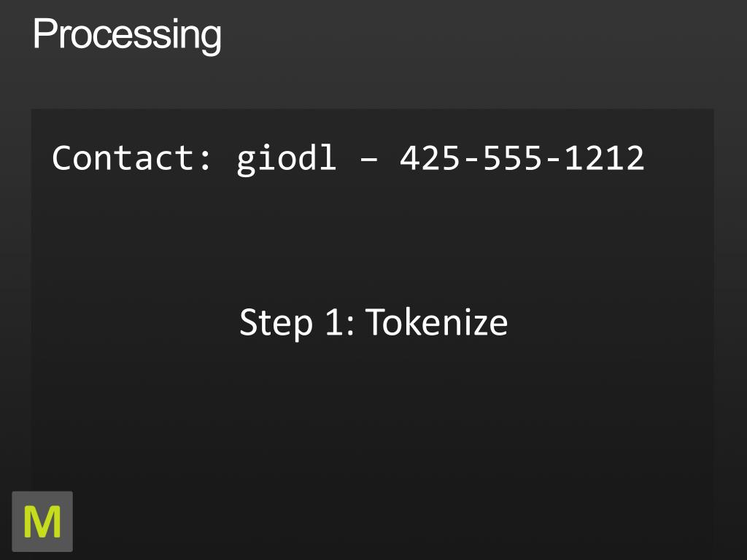The width and height of the screenshot is (747, 560).
Task: Click the green M logo icon
Action: click(x=42, y=522)
